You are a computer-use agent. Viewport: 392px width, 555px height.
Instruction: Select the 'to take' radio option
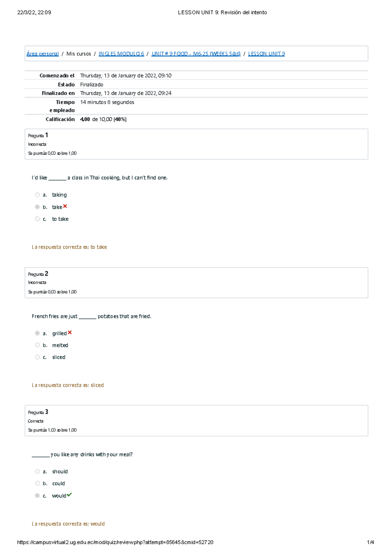(x=37, y=219)
